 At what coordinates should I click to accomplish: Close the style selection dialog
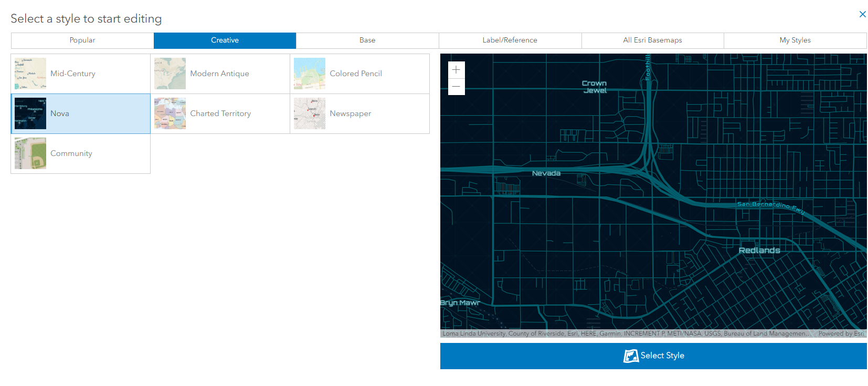862,14
